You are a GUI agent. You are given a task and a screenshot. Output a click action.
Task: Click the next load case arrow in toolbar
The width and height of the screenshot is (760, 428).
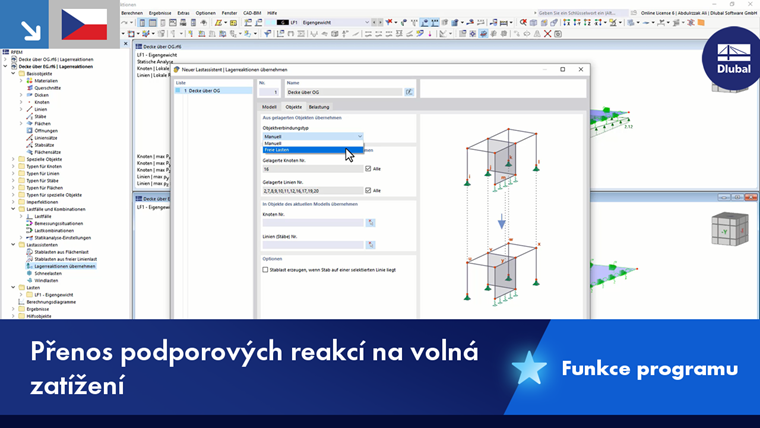[380, 22]
